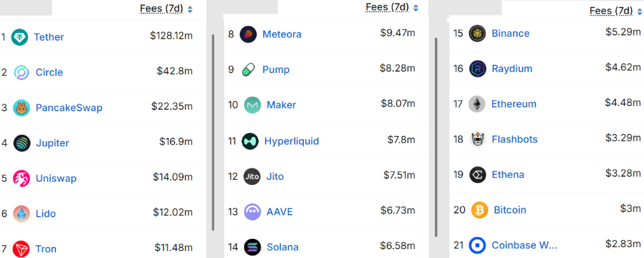Viewport: 644px width, 258px height.
Task: Select the Uniswap unicorn icon
Action: 22,179
